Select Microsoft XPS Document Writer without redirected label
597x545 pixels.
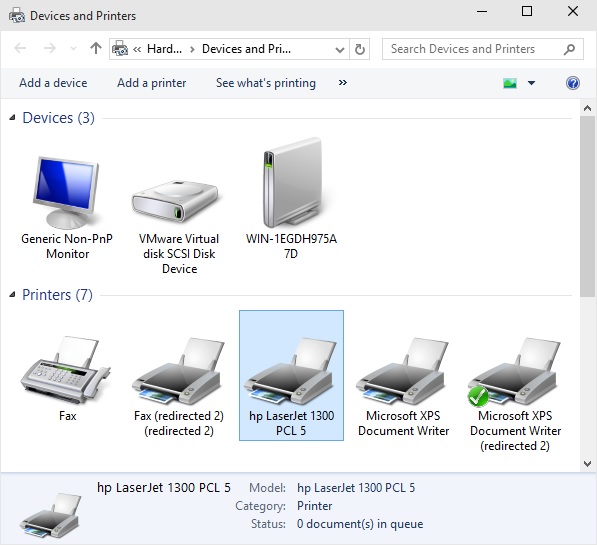click(x=403, y=371)
